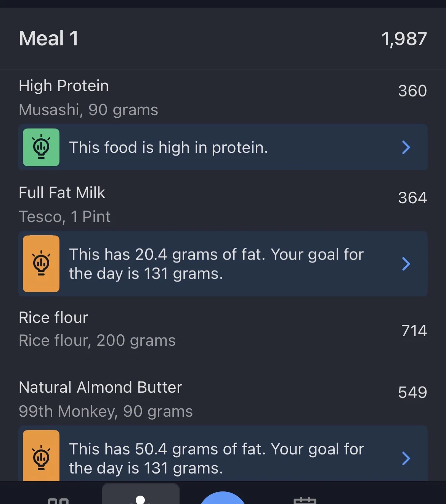
Task: Open the Rice flour food entry
Action: [x=97, y=329]
